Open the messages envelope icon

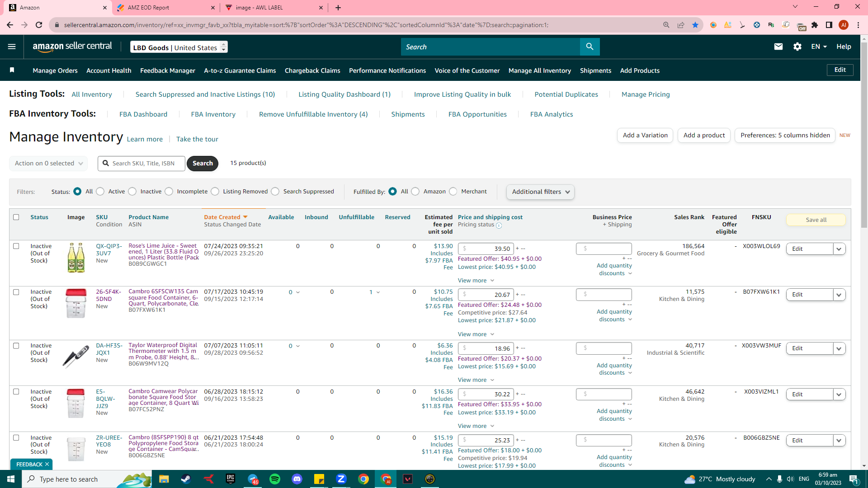[778, 47]
